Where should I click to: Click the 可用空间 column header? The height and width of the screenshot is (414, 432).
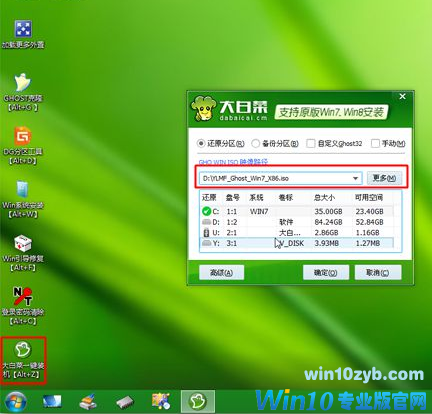click(369, 198)
